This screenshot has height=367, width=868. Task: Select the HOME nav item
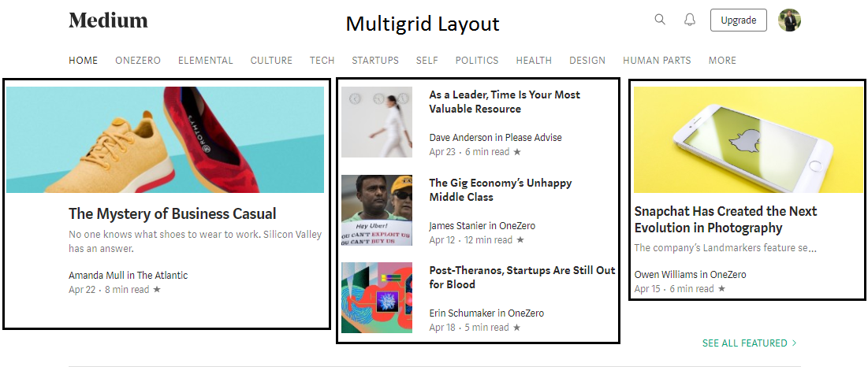click(83, 60)
